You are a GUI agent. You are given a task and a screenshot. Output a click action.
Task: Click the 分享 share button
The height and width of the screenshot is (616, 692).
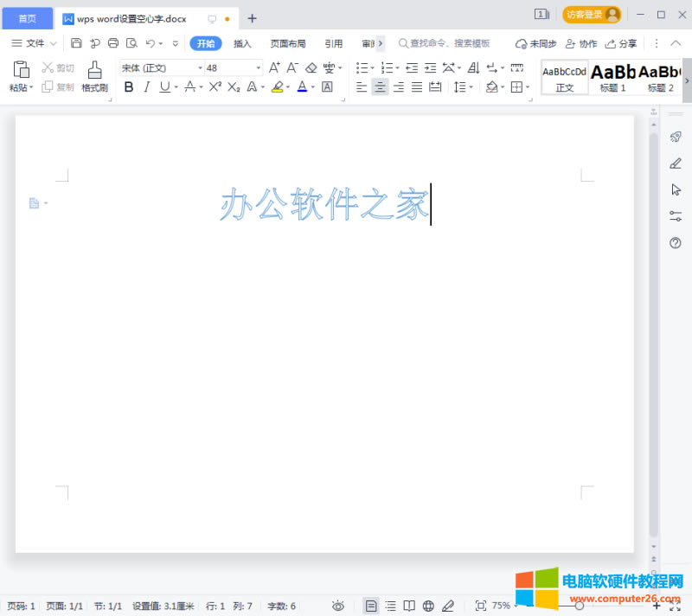pos(623,42)
